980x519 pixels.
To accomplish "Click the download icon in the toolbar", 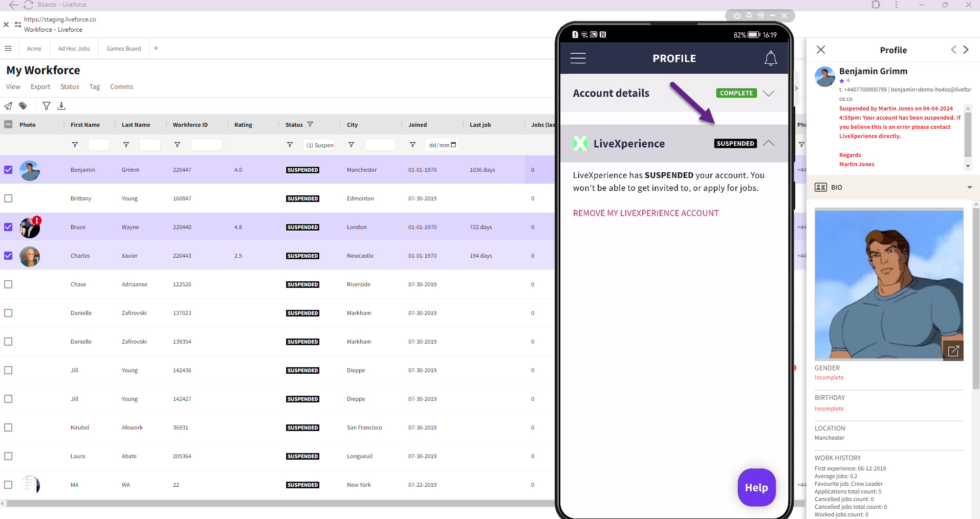I will coord(61,106).
